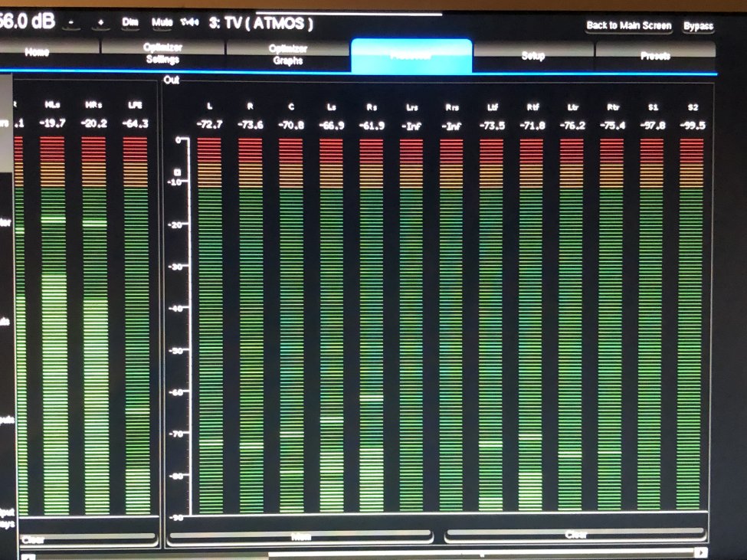
Task: Click the S2 output level meter
Action: click(691, 326)
